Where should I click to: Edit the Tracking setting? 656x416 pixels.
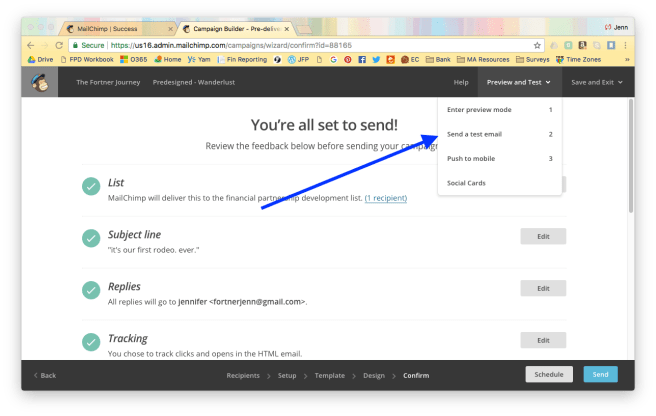coord(543,340)
